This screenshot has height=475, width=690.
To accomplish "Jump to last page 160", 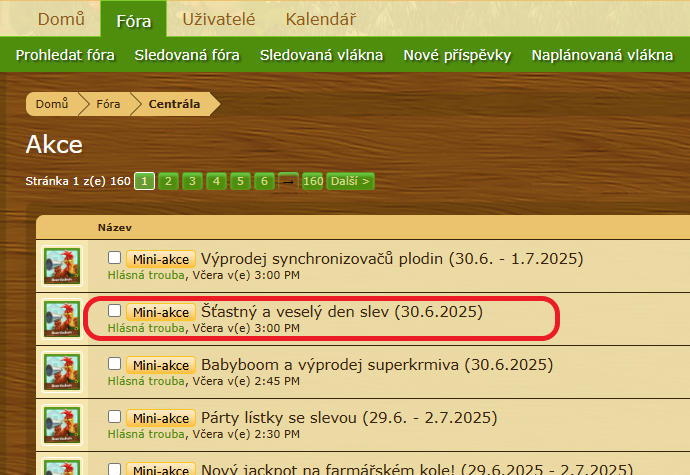I will (x=312, y=181).
